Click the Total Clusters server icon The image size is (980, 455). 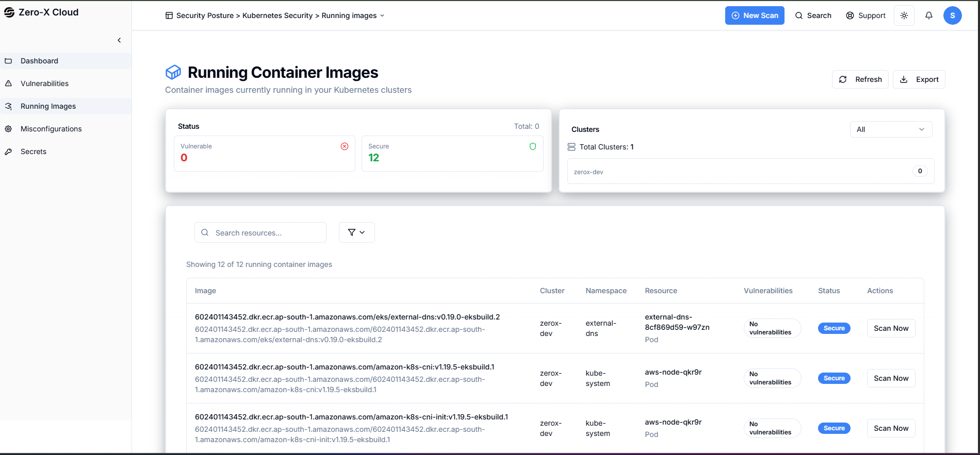click(x=571, y=147)
